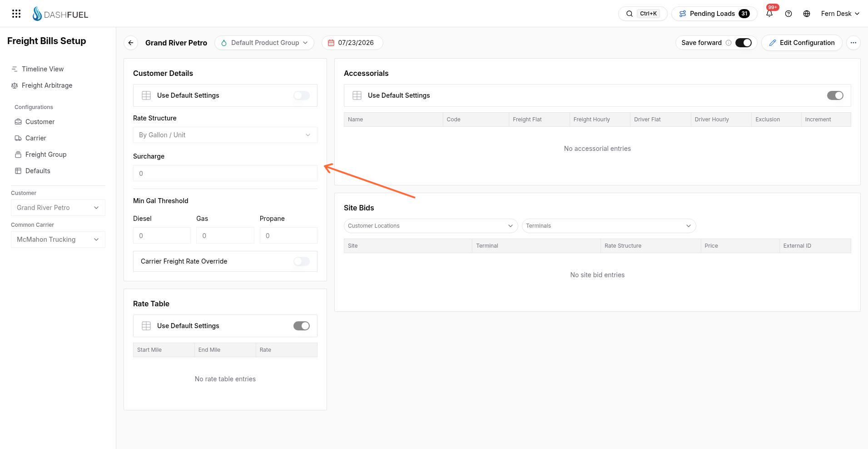Click the Edit Configuration button
This screenshot has width=868, height=449.
coord(802,43)
